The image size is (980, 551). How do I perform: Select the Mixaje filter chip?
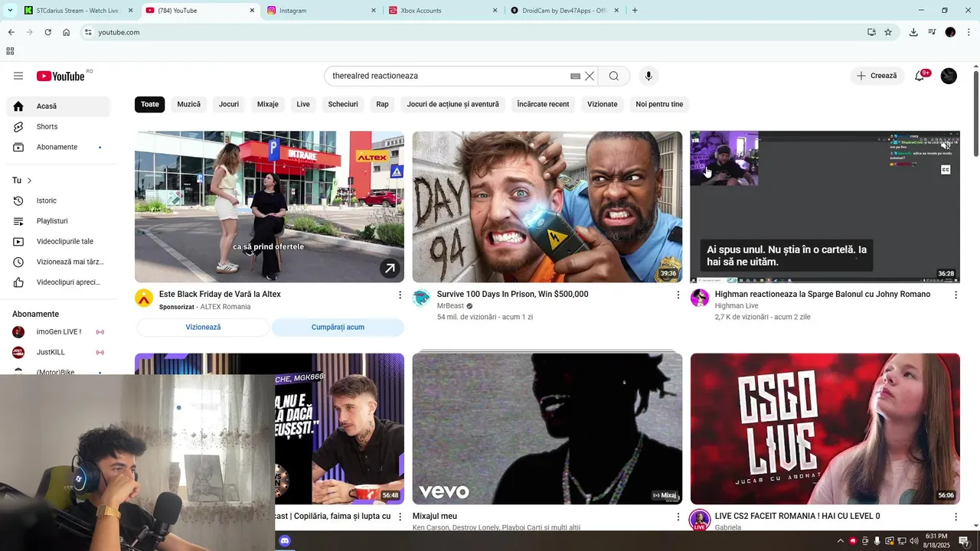pos(268,104)
